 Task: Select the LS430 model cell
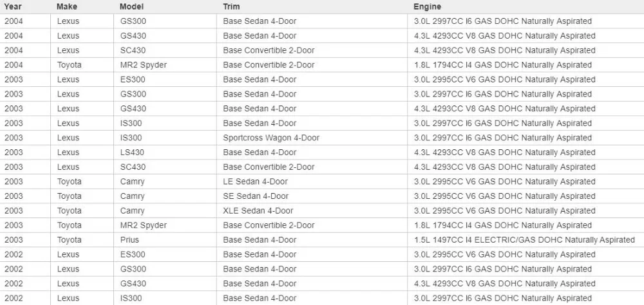tap(165, 152)
